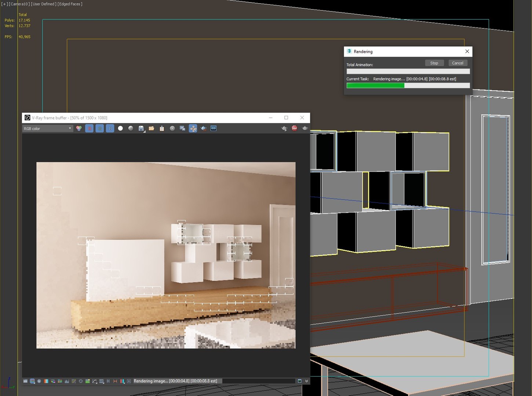This screenshot has width=532, height=396.
Task: Toggle the curve correction icon
Action: pos(74,381)
